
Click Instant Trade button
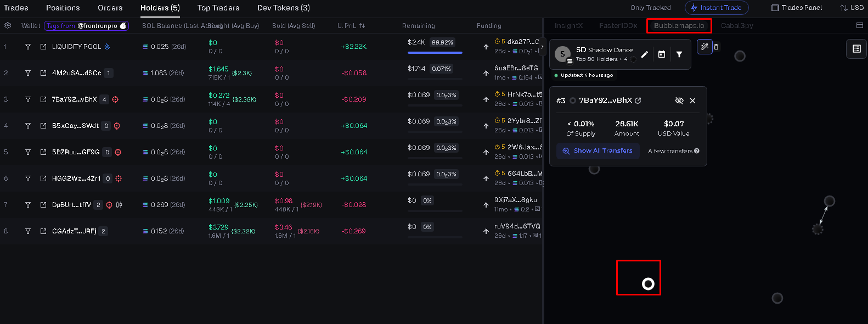[x=717, y=8]
